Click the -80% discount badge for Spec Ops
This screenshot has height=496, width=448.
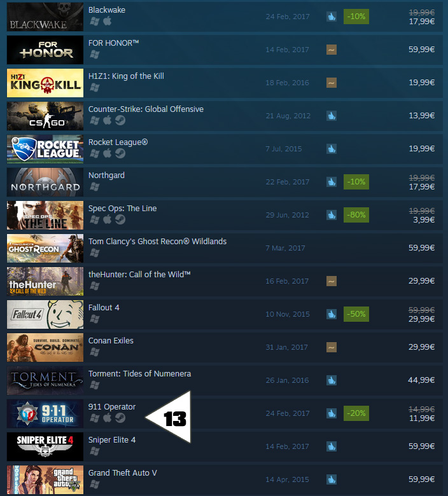coord(356,215)
